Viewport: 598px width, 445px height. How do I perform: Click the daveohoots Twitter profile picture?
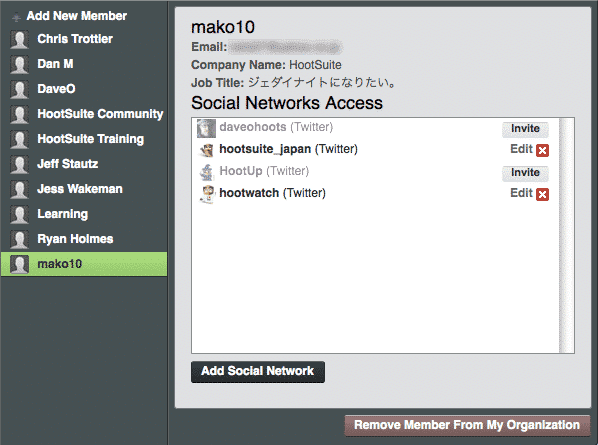206,128
